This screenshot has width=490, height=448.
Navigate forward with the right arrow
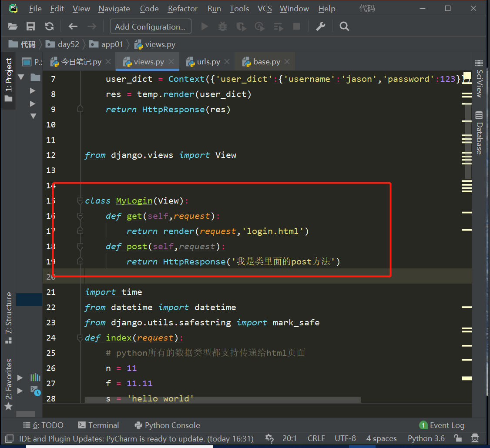[92, 27]
